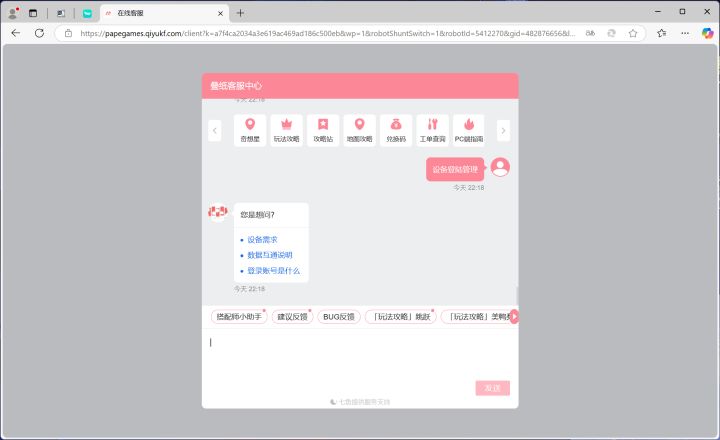Screen dimensions: 720x440
Task: Open the Copilot sidebar icon
Action: pos(708,33)
